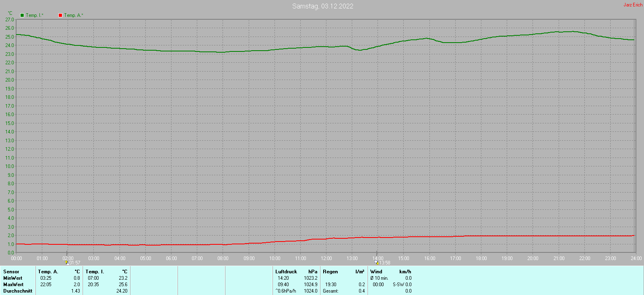Click the 13.0 temperature axis label
Viewport: 644px width, 295px height.
point(10,140)
